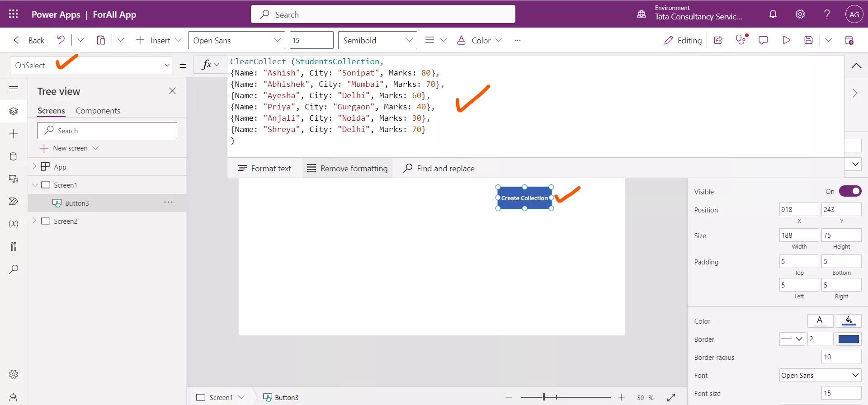Open the toolbar overflow ellipsis
This screenshot has height=405, width=868.
(518, 40)
